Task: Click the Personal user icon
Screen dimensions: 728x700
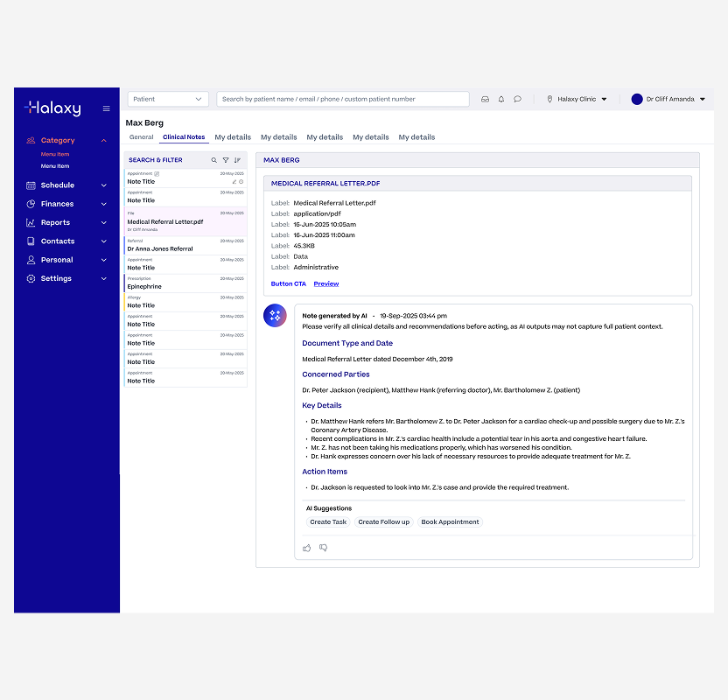Action: coord(31,260)
